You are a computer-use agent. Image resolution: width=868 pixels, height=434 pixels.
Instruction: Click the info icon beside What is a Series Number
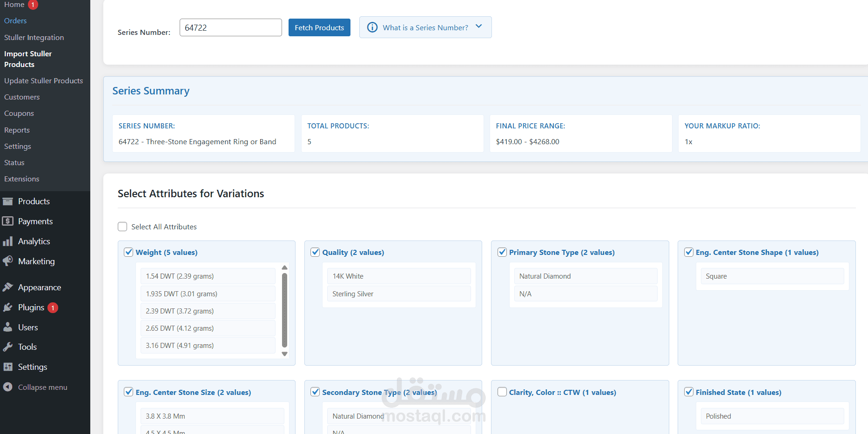coord(372,27)
